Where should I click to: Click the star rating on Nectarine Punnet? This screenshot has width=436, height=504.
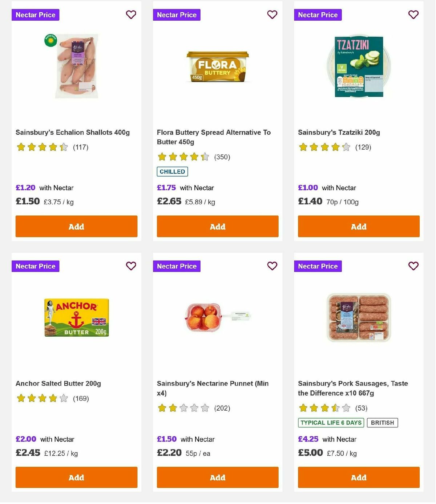(x=182, y=408)
